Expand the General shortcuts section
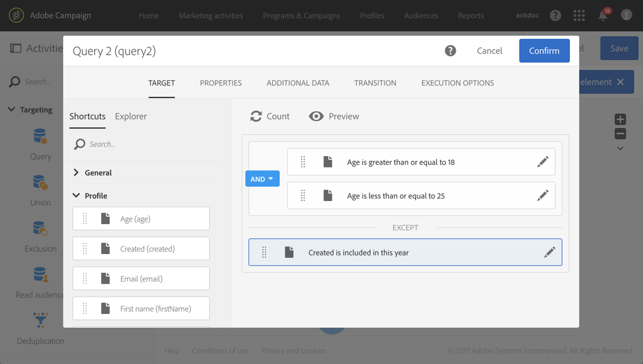Viewport: 643px width, 364px height. coord(76,172)
